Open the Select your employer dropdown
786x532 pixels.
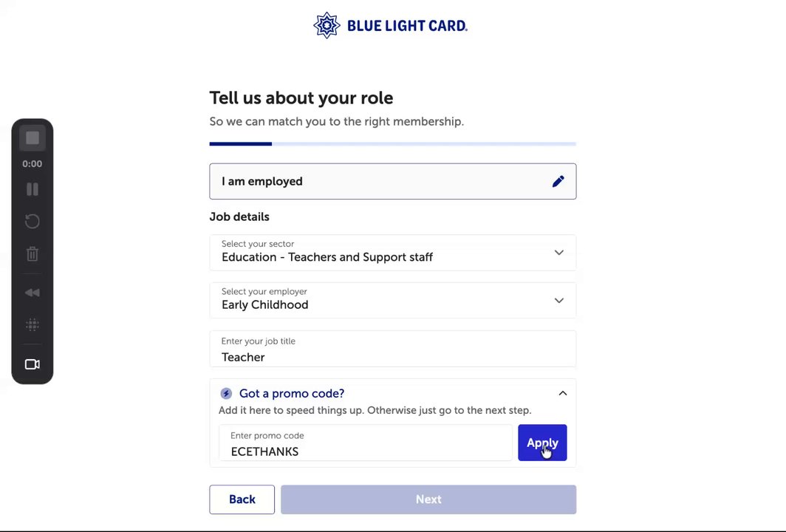(x=393, y=300)
